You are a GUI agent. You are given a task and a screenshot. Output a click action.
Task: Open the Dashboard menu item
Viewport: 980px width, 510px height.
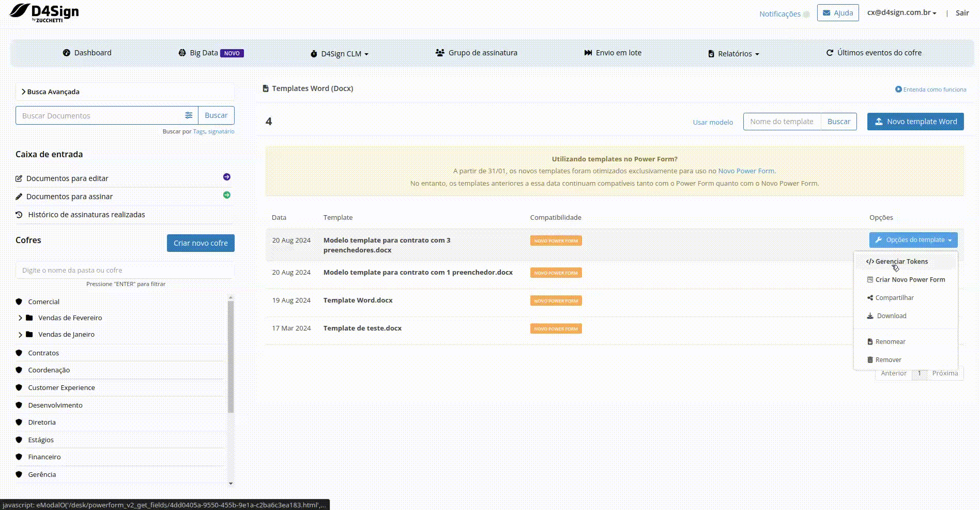pos(87,53)
